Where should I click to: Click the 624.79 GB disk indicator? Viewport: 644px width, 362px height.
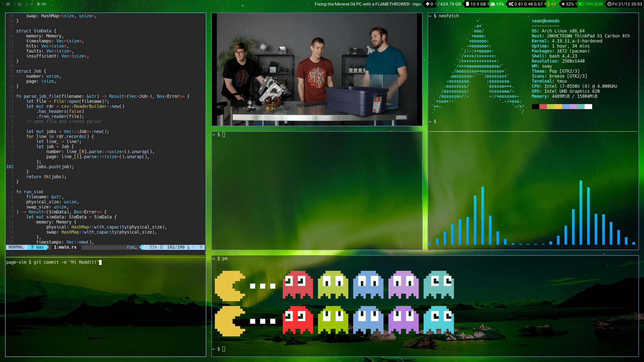[449, 4]
